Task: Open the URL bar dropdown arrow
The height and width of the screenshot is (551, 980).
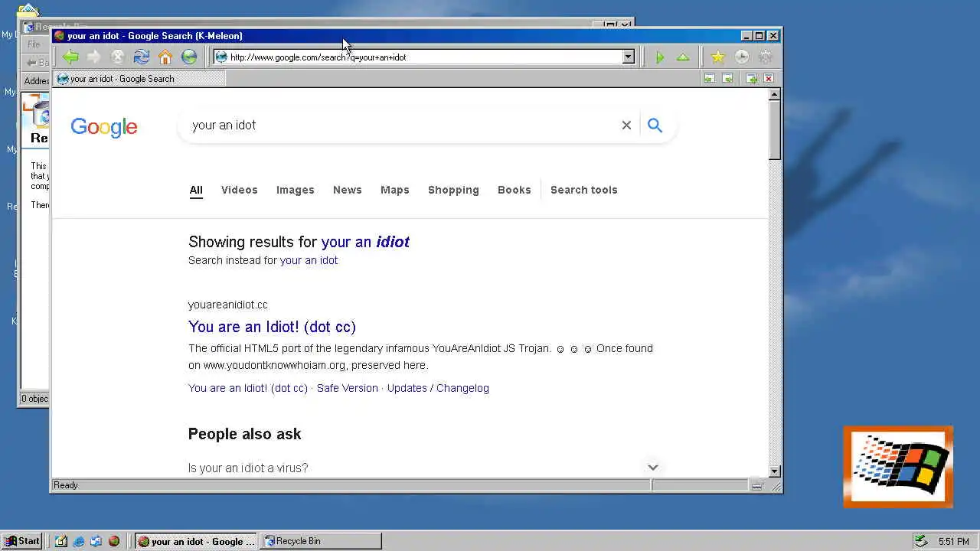Action: coord(628,57)
